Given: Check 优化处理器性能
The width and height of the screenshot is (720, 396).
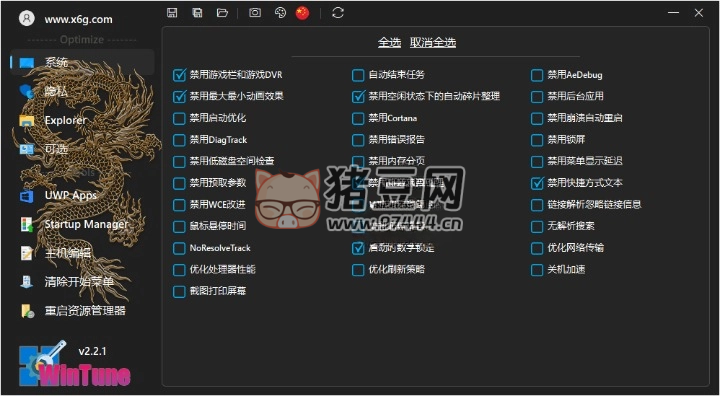Looking at the screenshot, I should click(x=179, y=270).
